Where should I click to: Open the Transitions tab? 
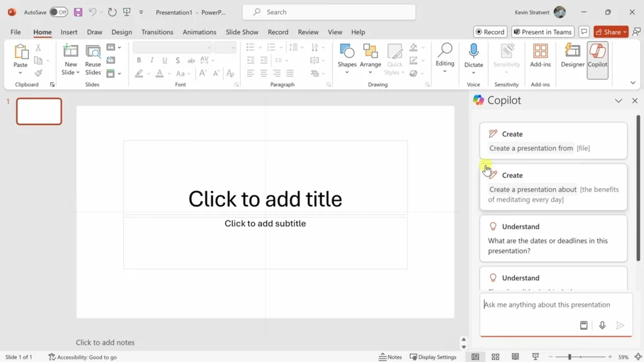coord(157,32)
